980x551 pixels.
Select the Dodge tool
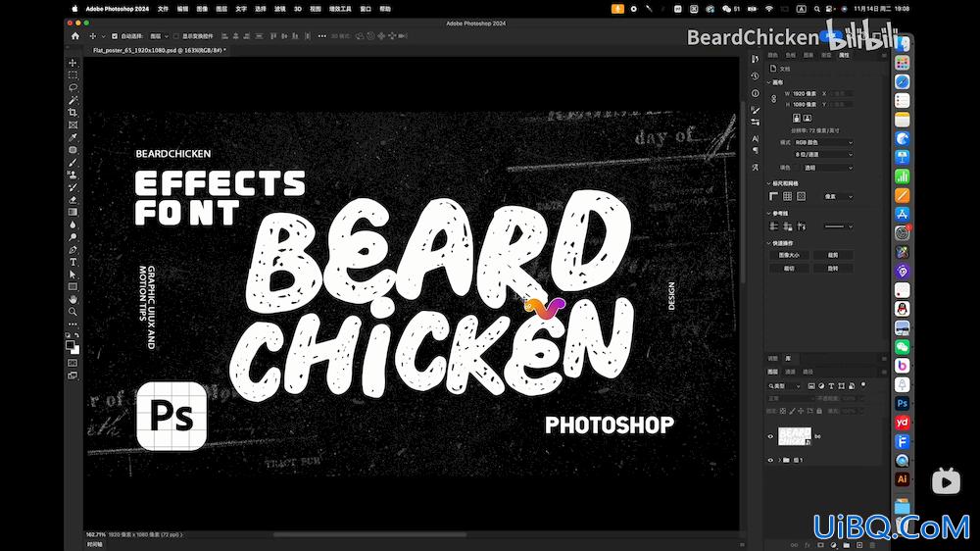pos(73,237)
